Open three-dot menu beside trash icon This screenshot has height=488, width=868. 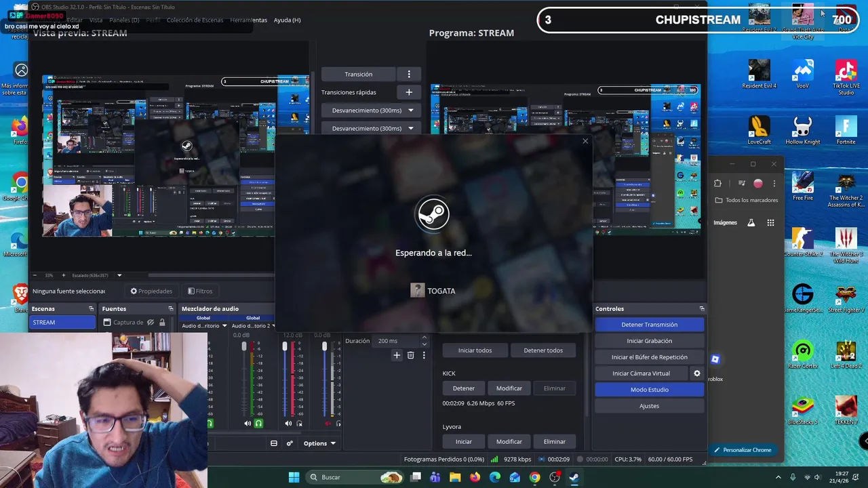(x=424, y=355)
